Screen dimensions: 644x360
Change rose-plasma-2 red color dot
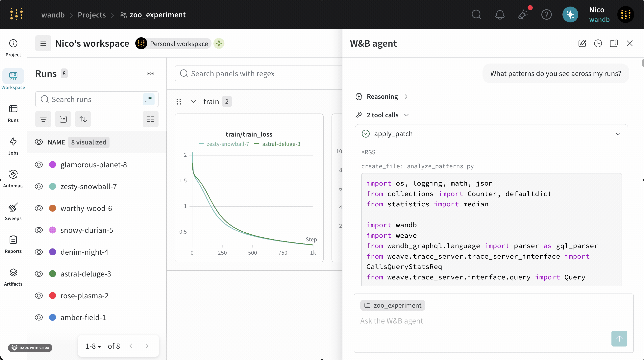click(53, 296)
